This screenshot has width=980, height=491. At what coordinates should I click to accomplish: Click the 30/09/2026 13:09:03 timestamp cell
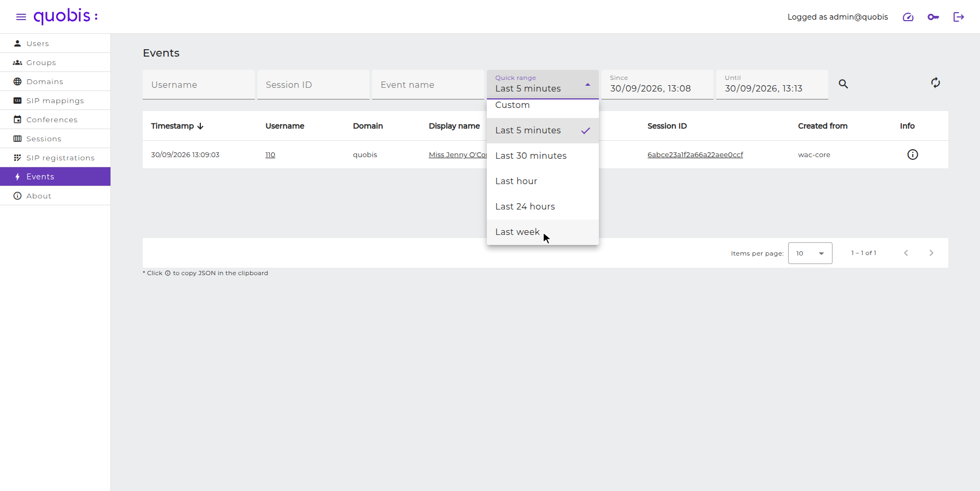point(185,154)
